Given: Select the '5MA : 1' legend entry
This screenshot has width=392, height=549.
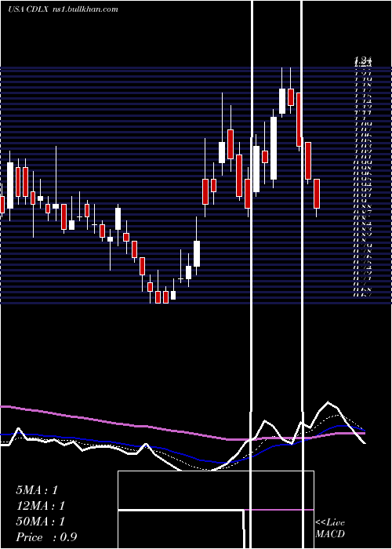Looking at the screenshot, I should click(x=37, y=490).
